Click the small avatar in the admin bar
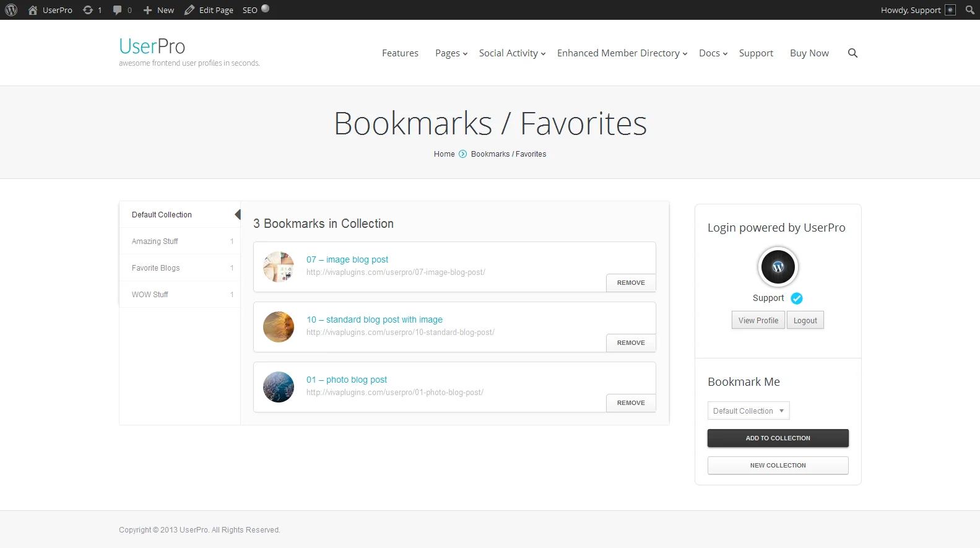The image size is (980, 548). click(950, 10)
